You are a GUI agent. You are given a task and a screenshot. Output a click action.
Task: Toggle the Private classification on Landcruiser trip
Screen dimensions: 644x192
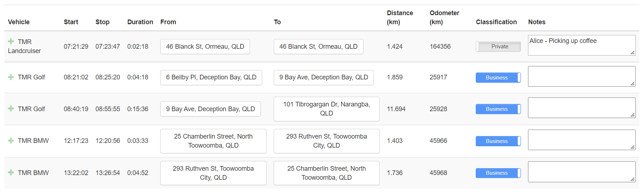[x=498, y=47]
